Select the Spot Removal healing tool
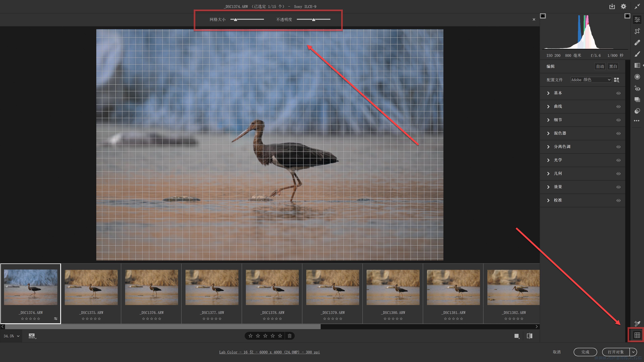 (637, 43)
